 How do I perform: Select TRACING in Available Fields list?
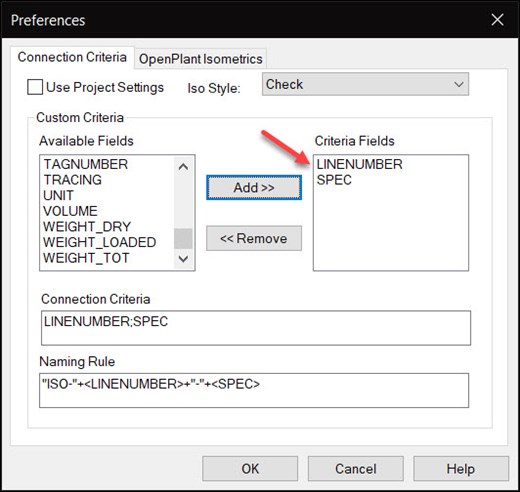coord(73,180)
